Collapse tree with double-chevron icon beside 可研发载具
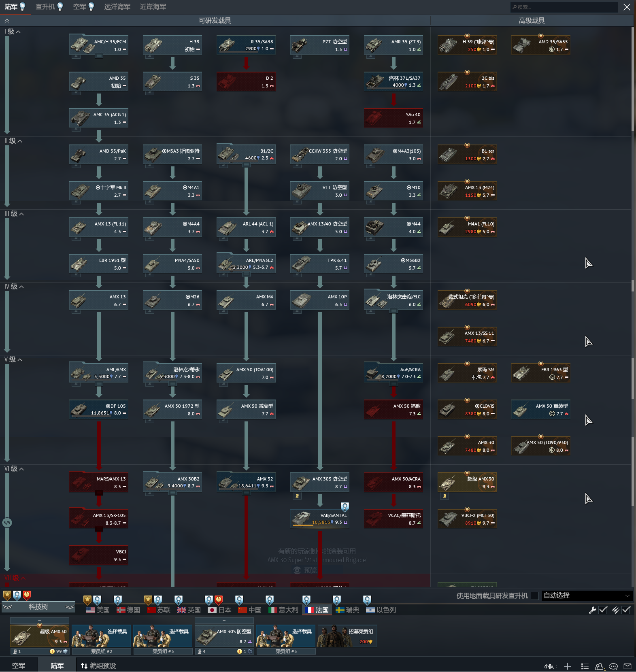Viewport: 636px width, 672px height. coord(7,21)
